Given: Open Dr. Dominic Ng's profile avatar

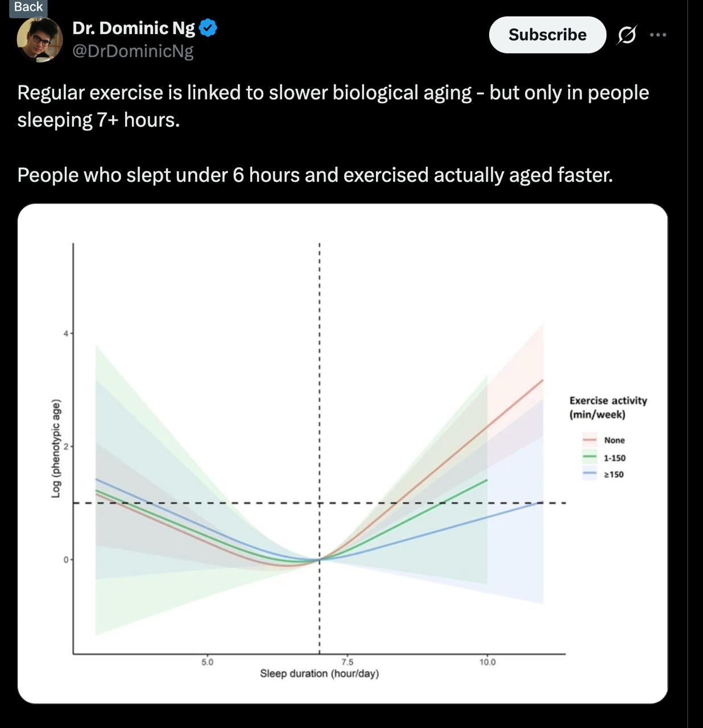Looking at the screenshot, I should point(40,39).
